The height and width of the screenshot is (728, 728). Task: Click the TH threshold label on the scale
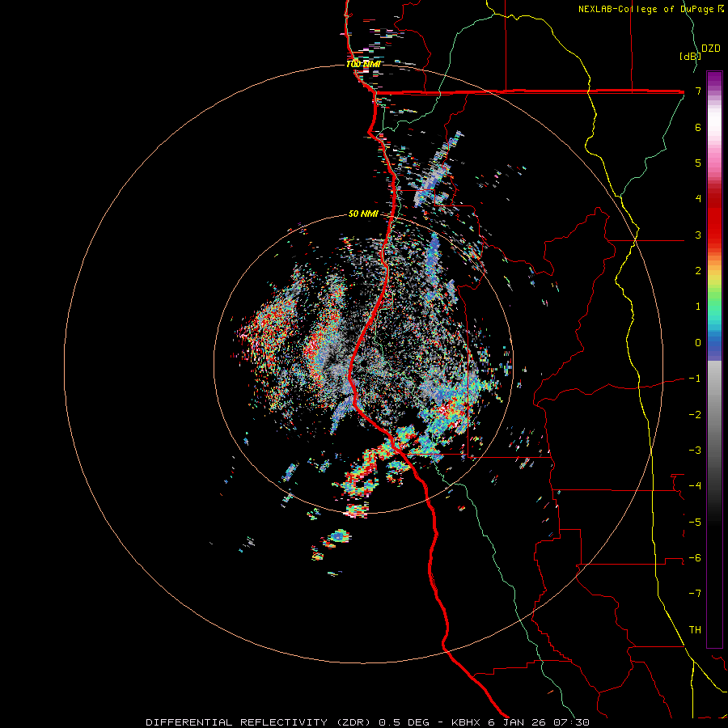(x=695, y=630)
